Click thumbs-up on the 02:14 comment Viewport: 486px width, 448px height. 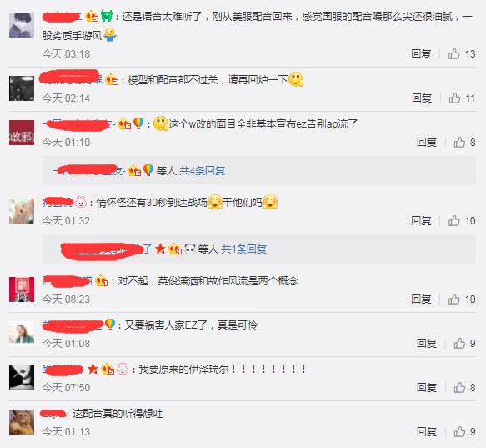tap(454, 98)
